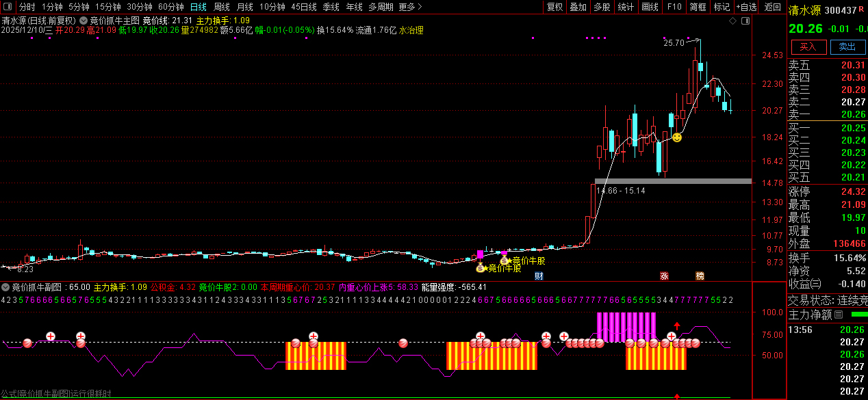The width and height of the screenshot is (868, 400).
Task: Toggle the left sidebar panel icon
Action: pos(9,7)
